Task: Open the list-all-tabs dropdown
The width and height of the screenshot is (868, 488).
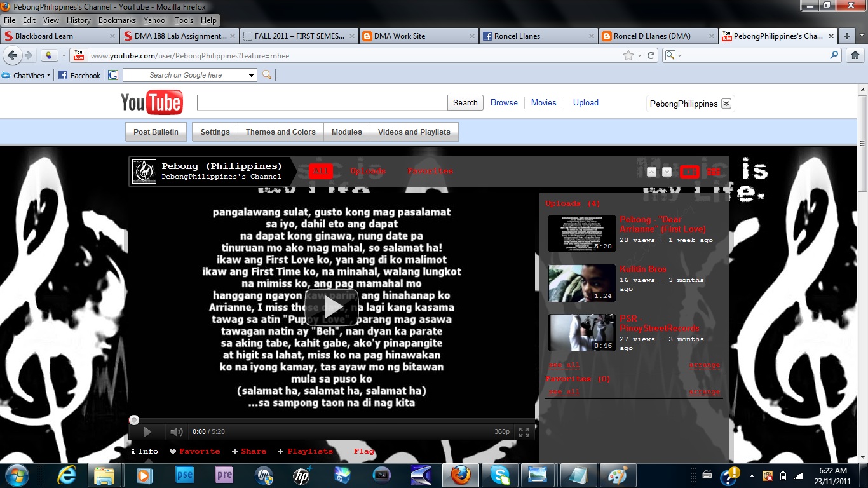Action: [x=860, y=36]
